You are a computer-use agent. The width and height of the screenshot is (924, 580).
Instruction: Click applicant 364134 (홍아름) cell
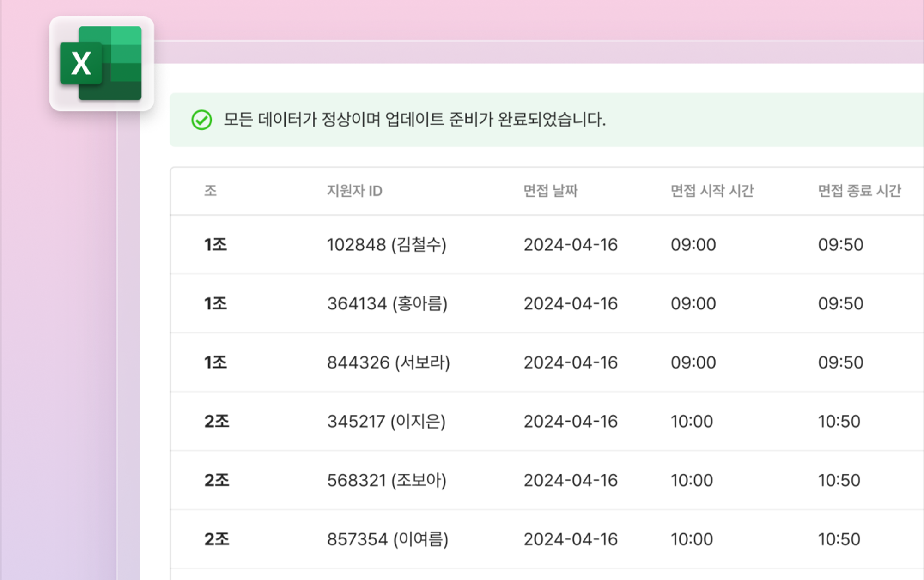pyautogui.click(x=387, y=304)
